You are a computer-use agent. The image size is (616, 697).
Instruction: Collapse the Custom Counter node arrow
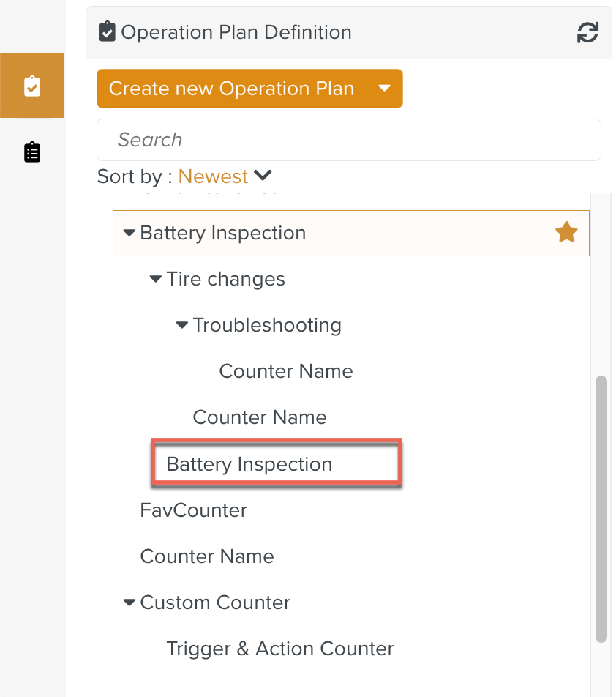(129, 603)
